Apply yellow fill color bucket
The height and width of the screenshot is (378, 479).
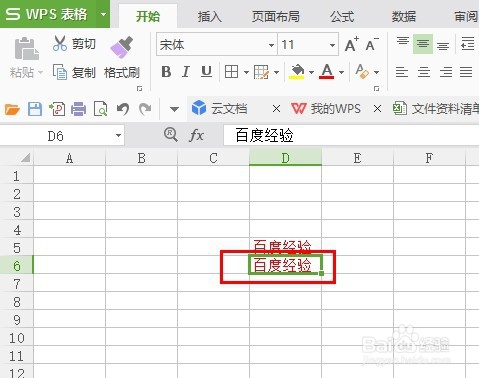pos(297,72)
